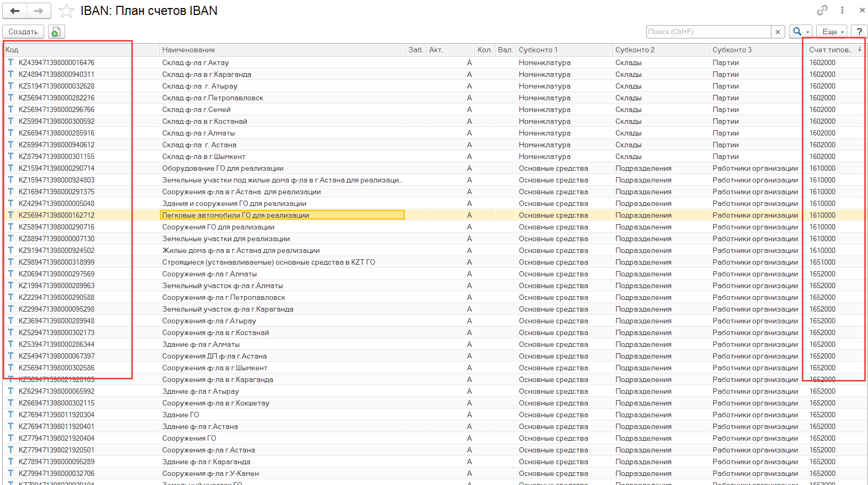Open help with the question mark button
868x485 pixels.
coord(859,32)
